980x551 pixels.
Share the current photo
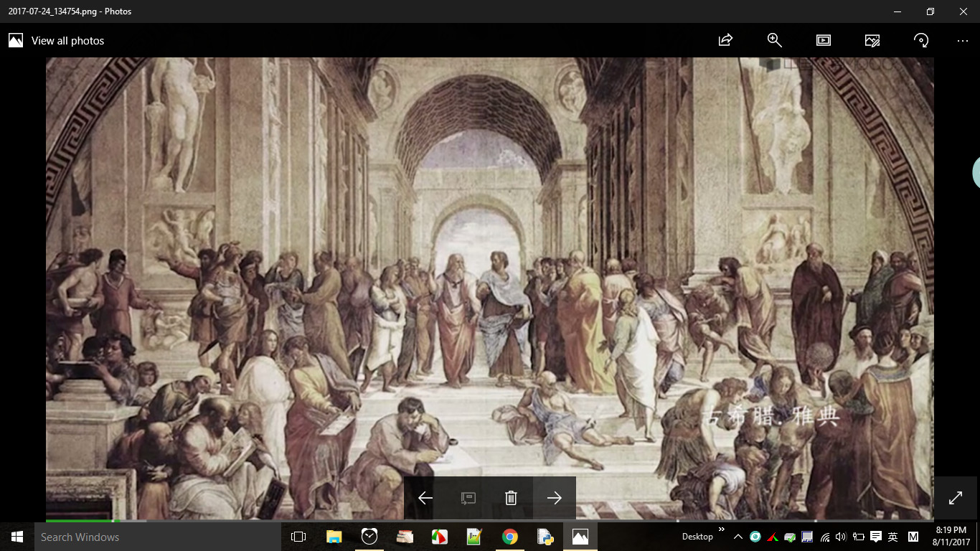(x=725, y=40)
